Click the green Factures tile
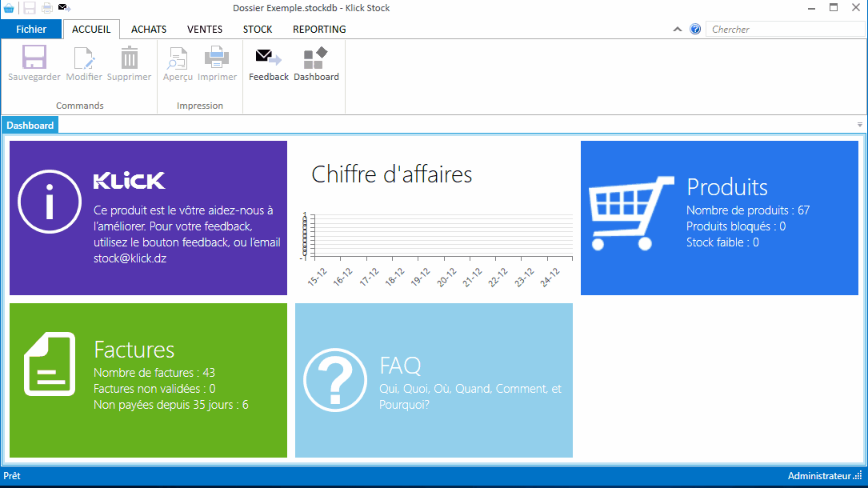868x488 pixels. [x=148, y=380]
